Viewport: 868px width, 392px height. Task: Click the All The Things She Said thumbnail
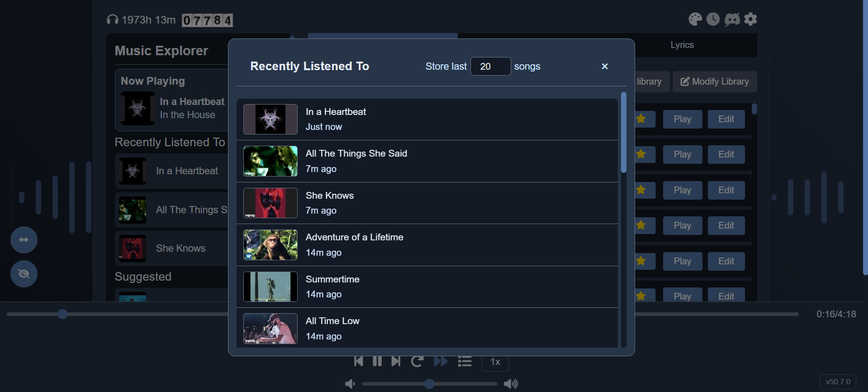point(270,161)
